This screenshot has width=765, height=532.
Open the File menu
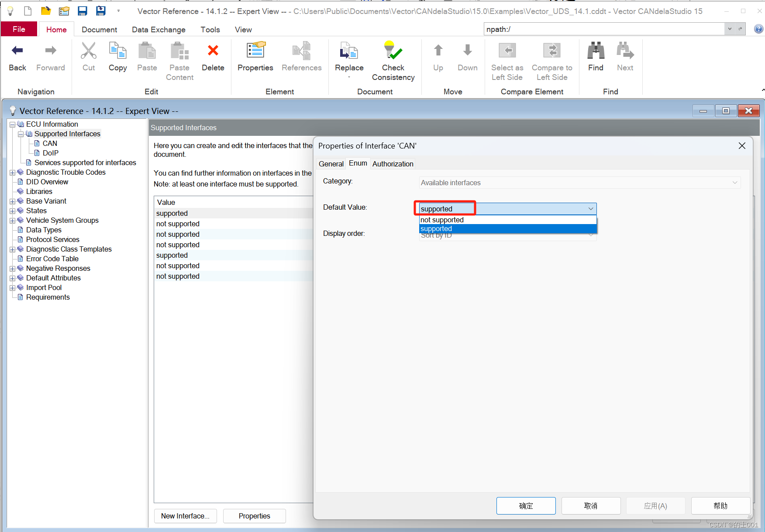click(19, 29)
